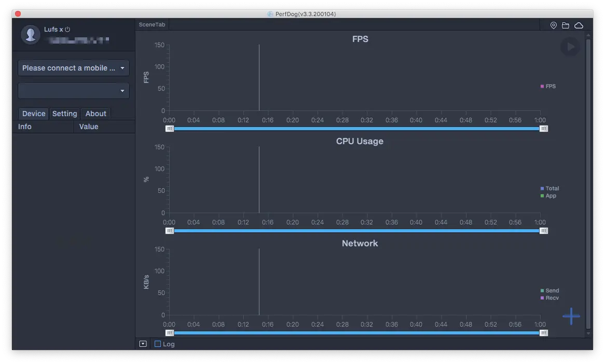Enable the Log checkbox
Image resolution: width=605 pixels, height=364 pixels.
point(158,344)
